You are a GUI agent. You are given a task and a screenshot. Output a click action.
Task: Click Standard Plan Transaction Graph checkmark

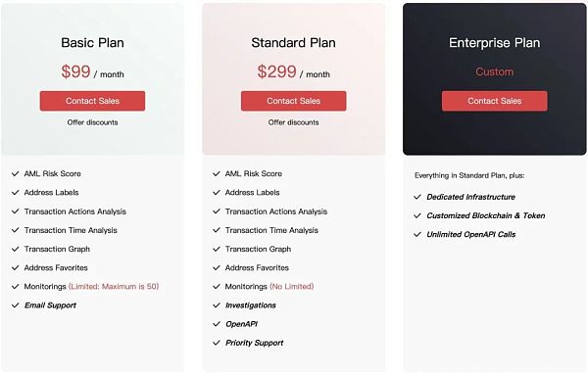point(217,249)
